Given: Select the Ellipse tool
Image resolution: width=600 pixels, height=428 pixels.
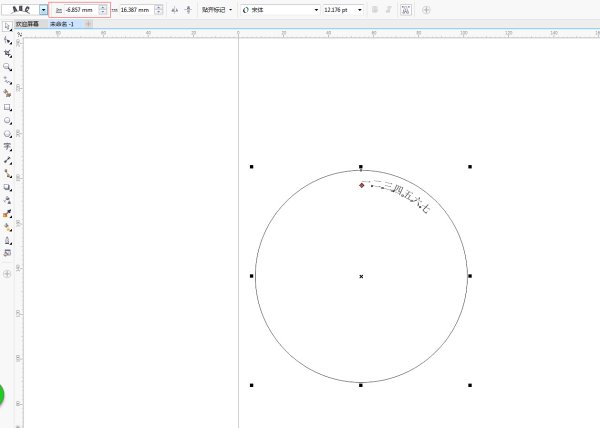Looking at the screenshot, I should click(7, 121).
